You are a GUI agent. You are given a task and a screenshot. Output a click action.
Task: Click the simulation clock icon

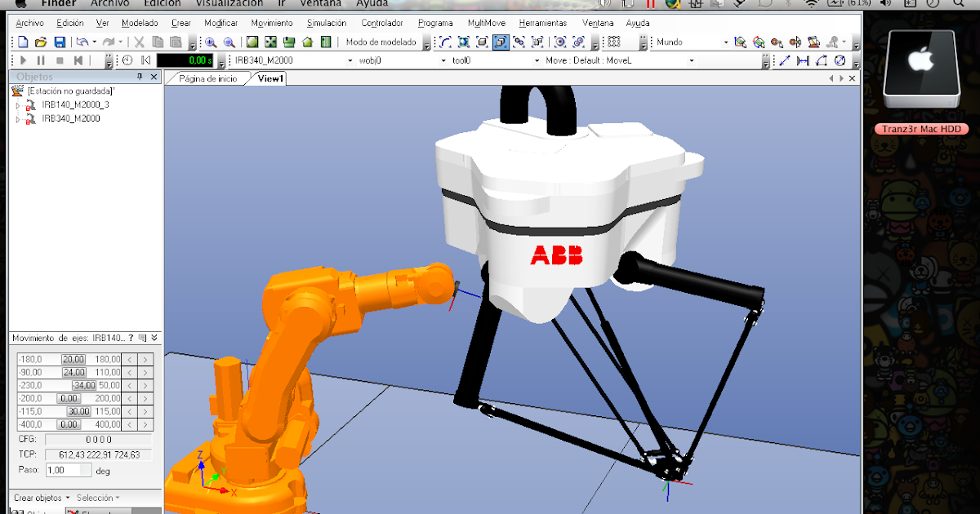tap(127, 60)
